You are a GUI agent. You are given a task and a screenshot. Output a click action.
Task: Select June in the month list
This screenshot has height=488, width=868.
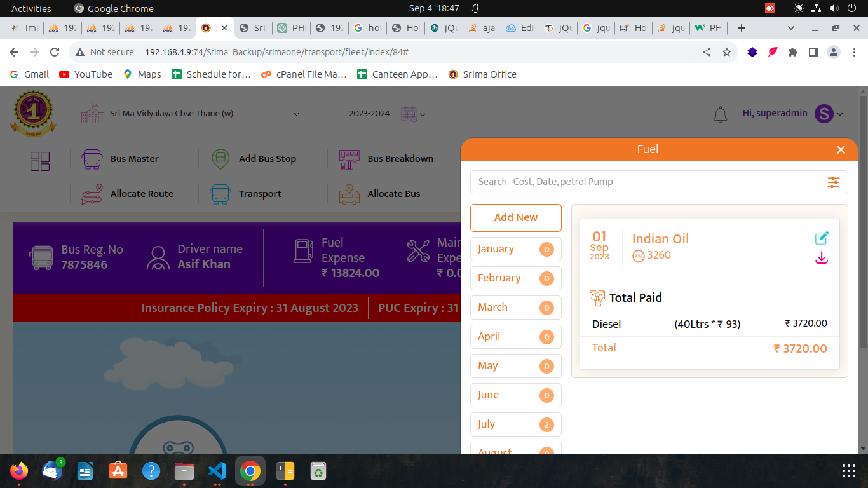pyautogui.click(x=516, y=395)
